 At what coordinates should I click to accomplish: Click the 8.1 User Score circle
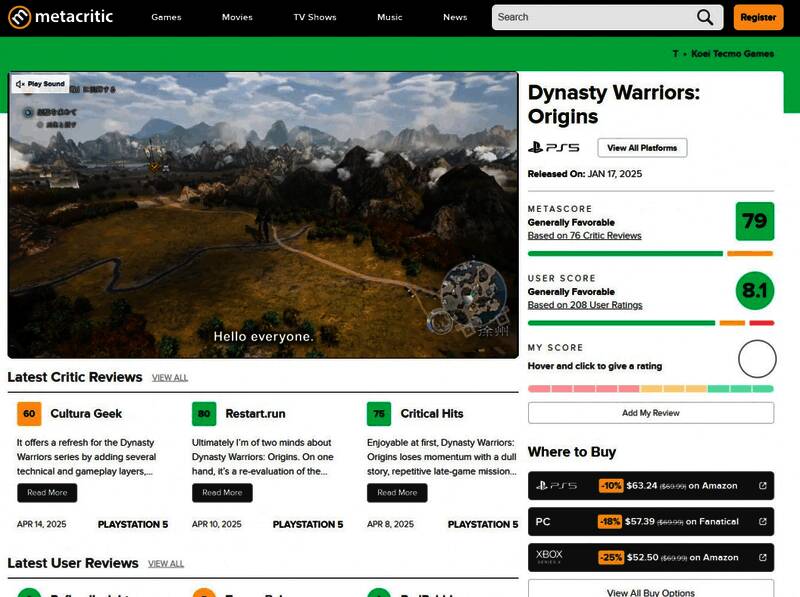754,291
